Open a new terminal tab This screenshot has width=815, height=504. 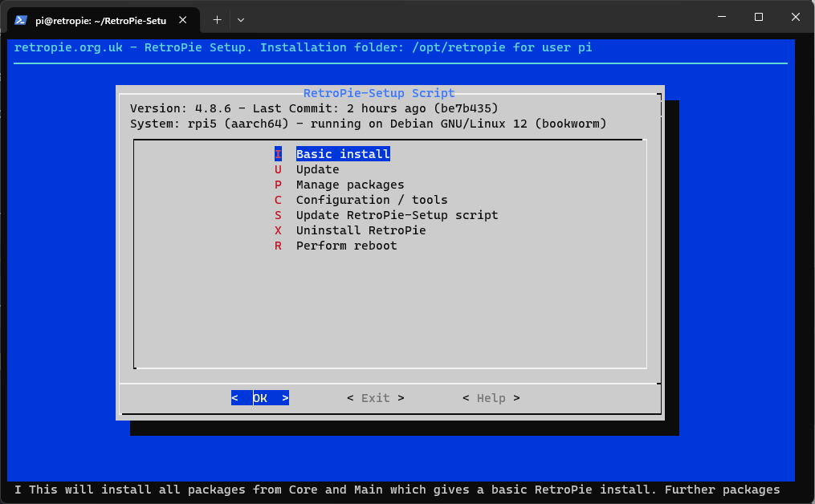pyautogui.click(x=217, y=19)
